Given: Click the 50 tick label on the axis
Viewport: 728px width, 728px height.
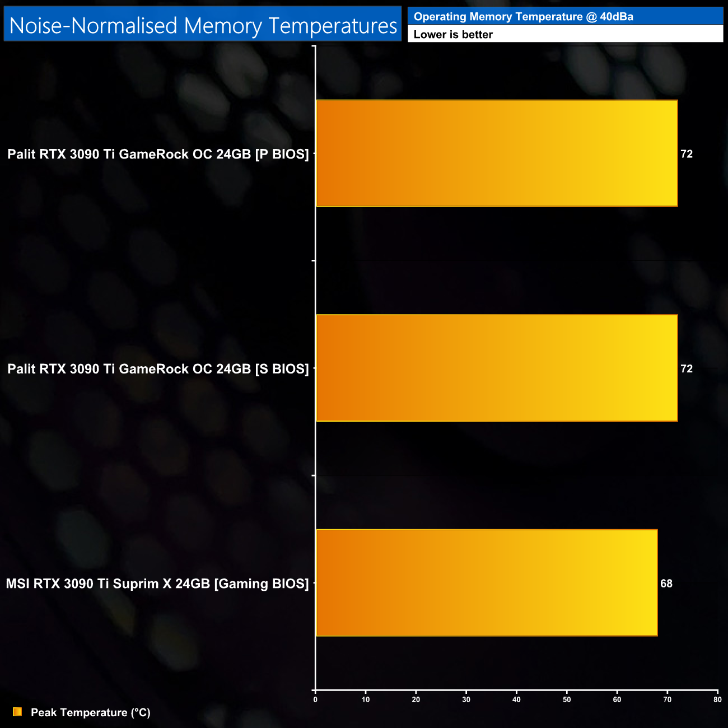Looking at the screenshot, I should [567, 699].
